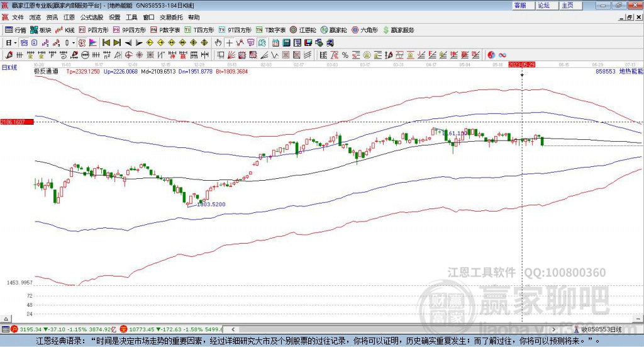Collapse the indicator panel with up-triangle
Screen dimensions: 644x347
click(x=6, y=319)
